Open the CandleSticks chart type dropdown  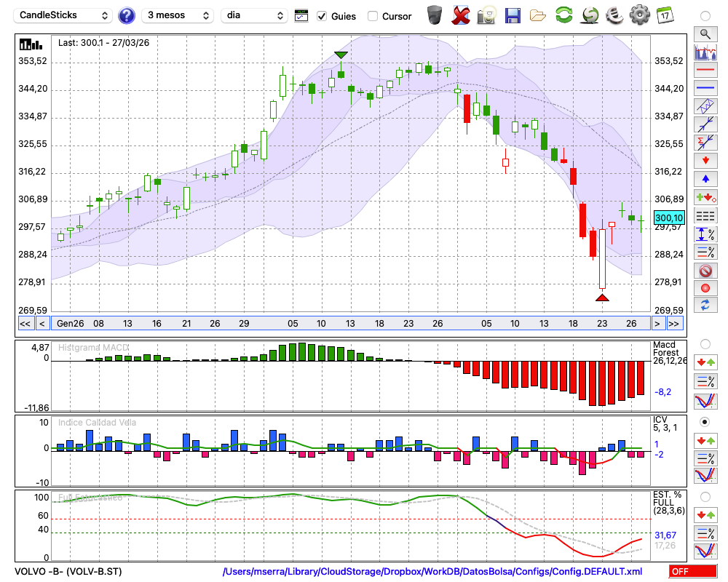pos(64,15)
